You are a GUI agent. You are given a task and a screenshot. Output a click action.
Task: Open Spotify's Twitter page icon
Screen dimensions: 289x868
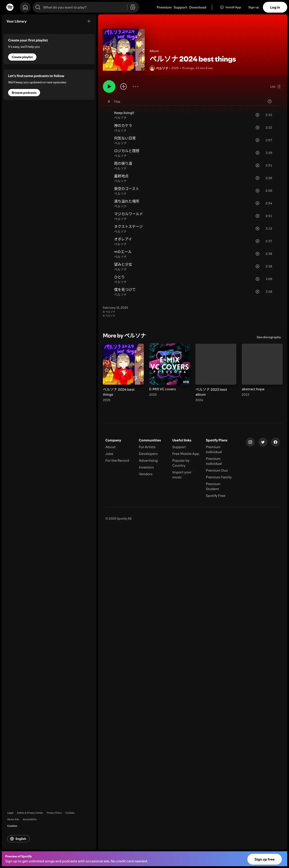263,442
